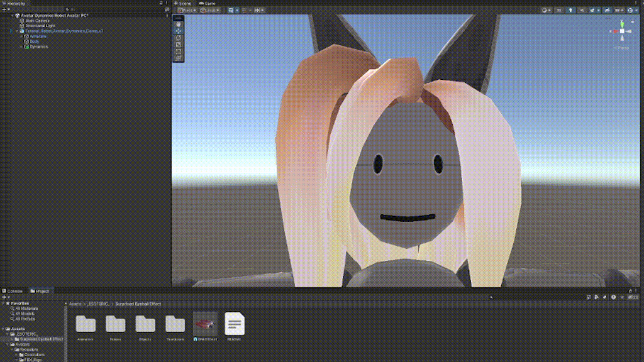Open the scene draw mode dropdown

click(545, 10)
